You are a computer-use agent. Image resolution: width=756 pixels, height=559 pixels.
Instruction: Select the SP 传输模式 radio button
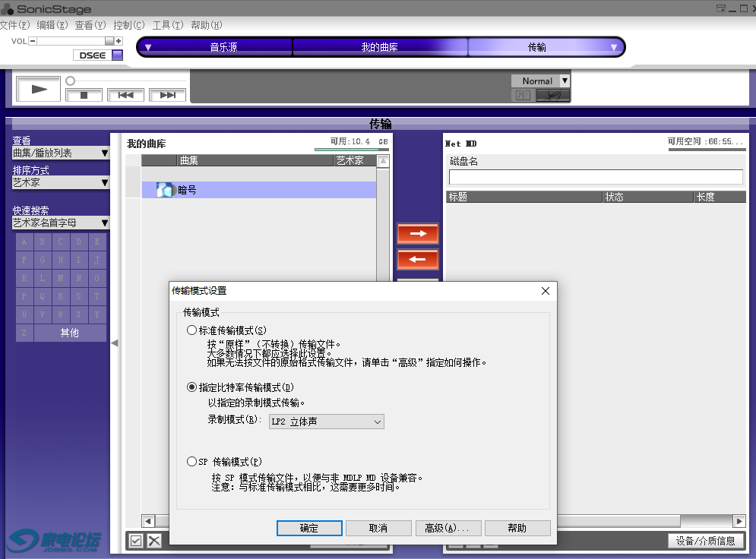click(x=191, y=461)
